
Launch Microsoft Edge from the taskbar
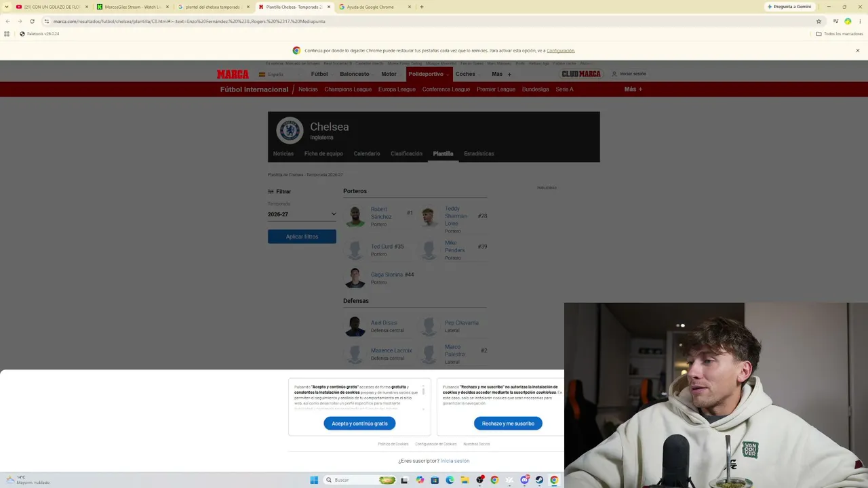(x=450, y=480)
